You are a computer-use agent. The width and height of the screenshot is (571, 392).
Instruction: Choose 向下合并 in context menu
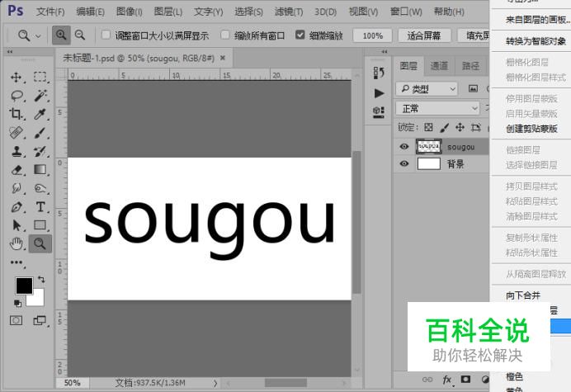click(523, 295)
